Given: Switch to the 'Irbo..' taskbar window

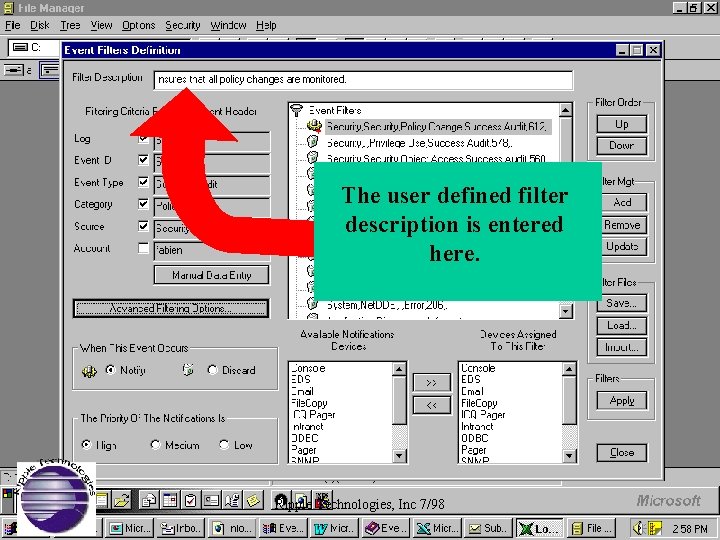Looking at the screenshot, I should (x=181, y=529).
